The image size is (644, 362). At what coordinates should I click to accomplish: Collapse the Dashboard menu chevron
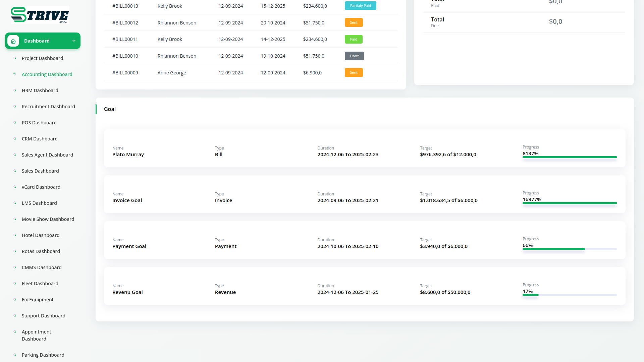pyautogui.click(x=74, y=41)
